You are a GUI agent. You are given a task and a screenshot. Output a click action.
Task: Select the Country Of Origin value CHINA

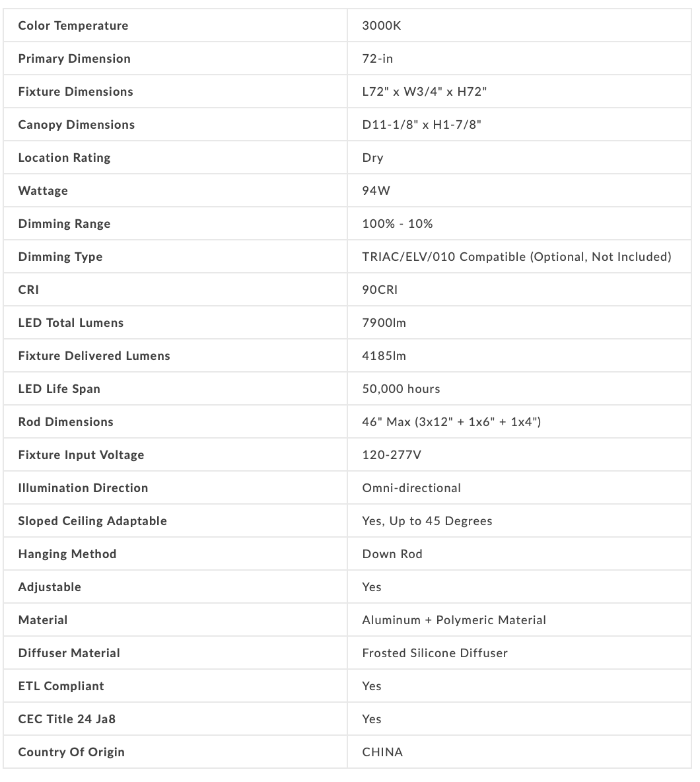[382, 752]
